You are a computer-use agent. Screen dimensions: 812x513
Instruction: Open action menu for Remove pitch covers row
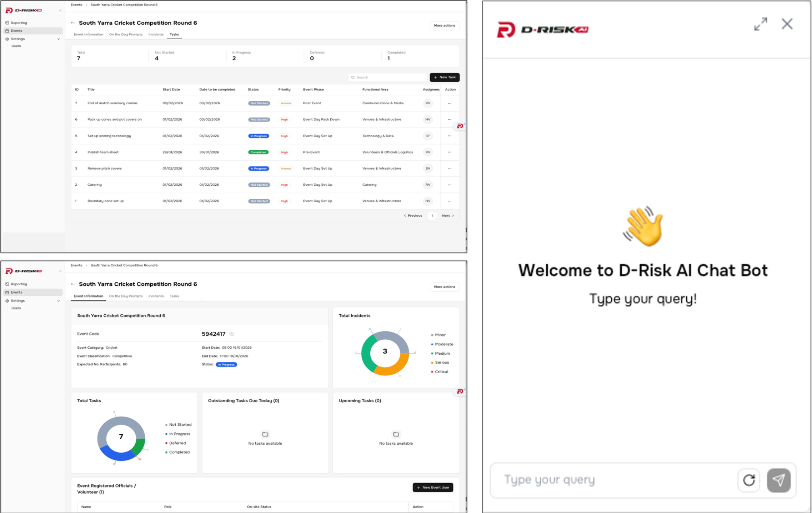[450, 168]
